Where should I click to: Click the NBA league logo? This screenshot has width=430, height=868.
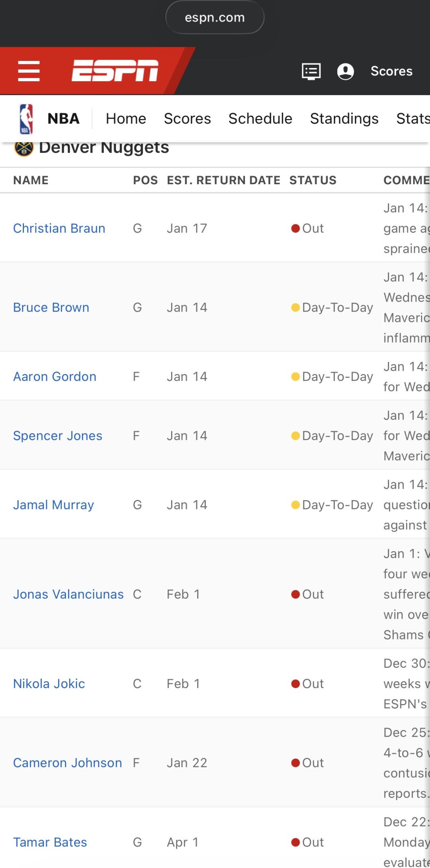click(x=26, y=119)
